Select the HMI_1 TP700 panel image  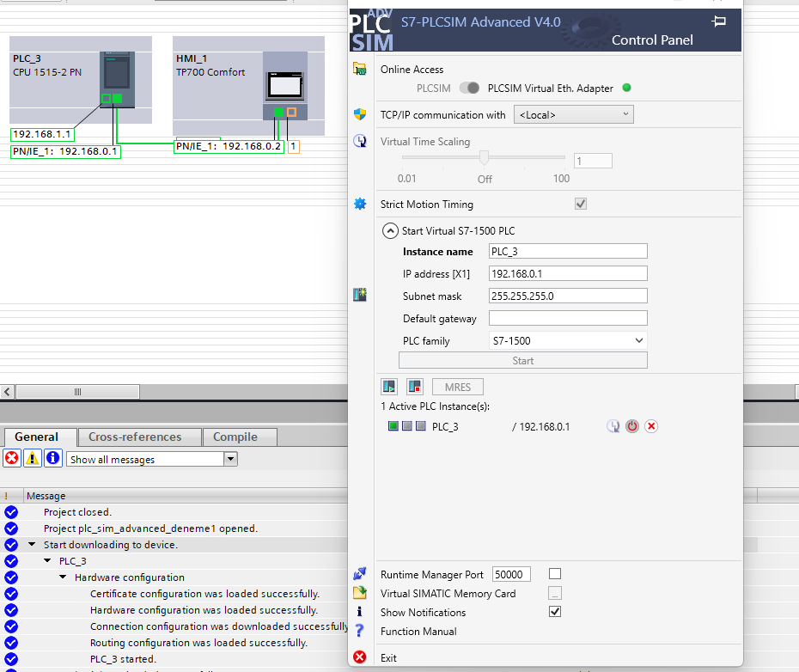[x=285, y=86]
